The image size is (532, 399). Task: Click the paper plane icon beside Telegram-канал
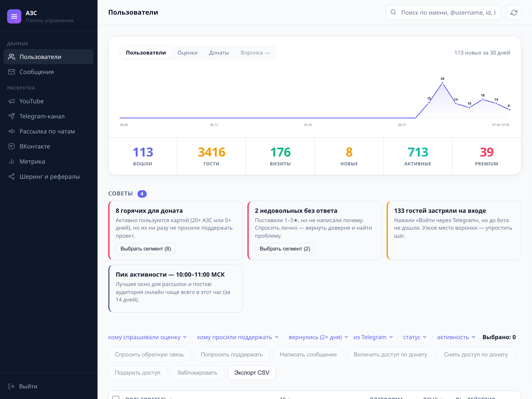point(12,116)
